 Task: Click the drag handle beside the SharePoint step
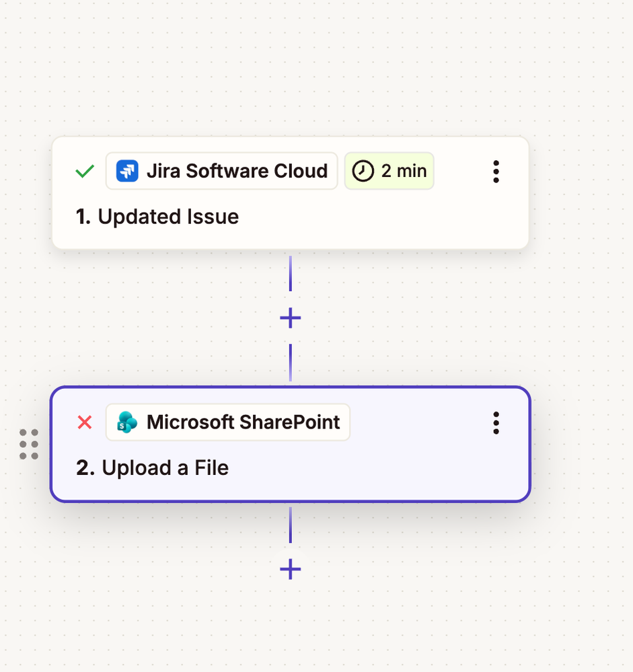[x=29, y=444]
